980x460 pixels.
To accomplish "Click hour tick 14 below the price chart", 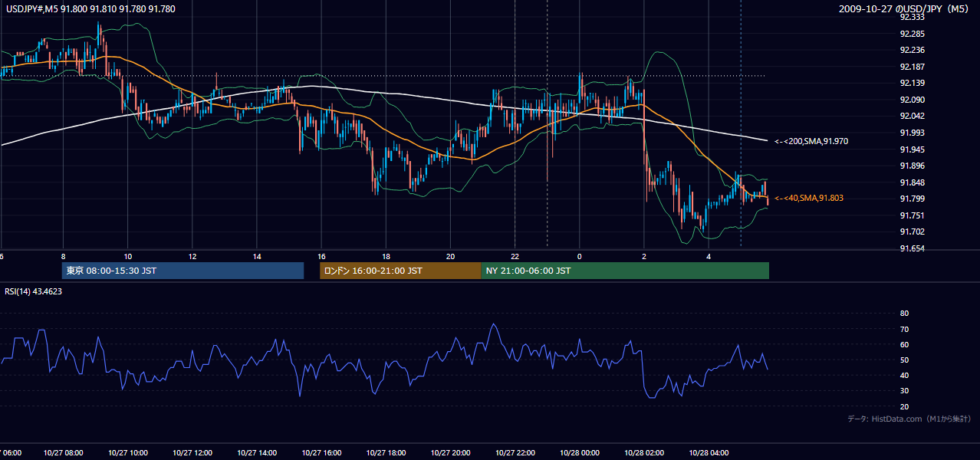I will point(257,256).
